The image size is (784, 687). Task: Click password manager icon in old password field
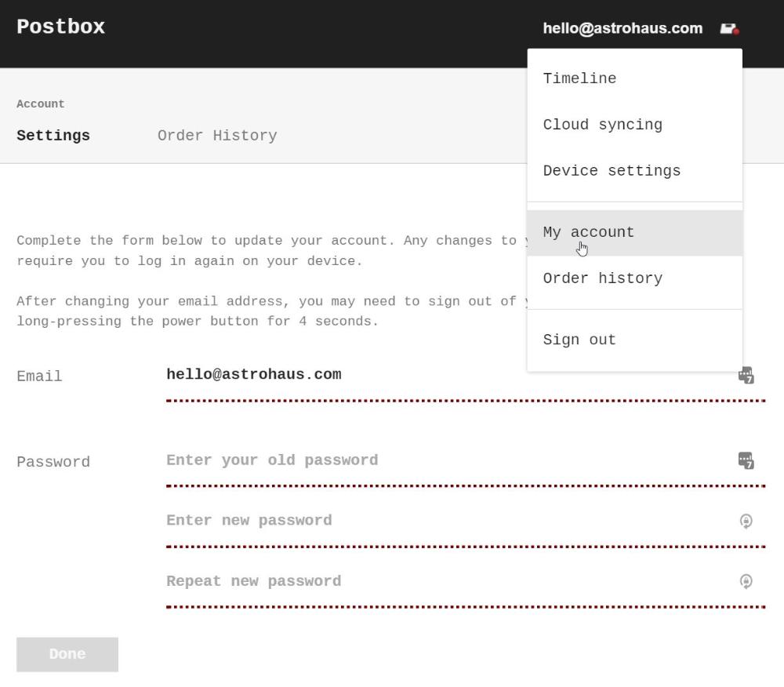746,460
